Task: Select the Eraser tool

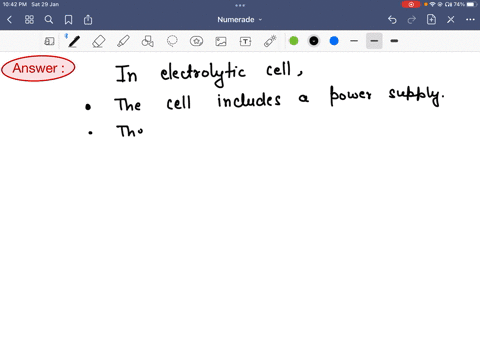Action: pyautogui.click(x=99, y=41)
